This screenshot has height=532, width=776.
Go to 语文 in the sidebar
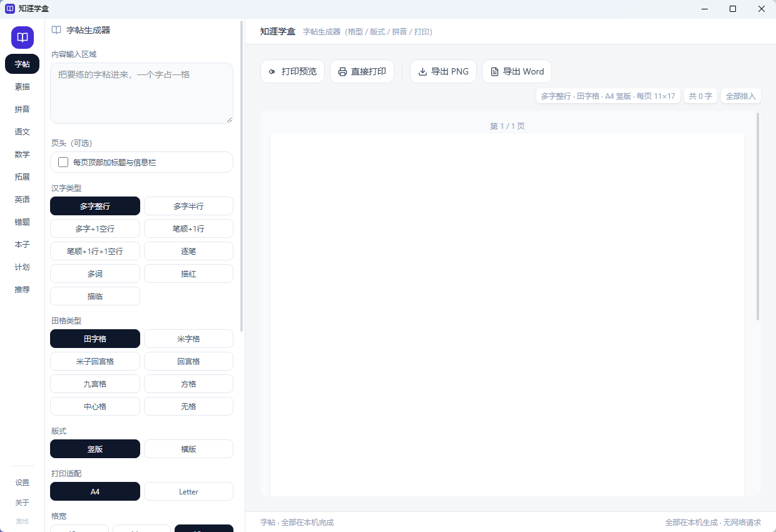(x=22, y=131)
